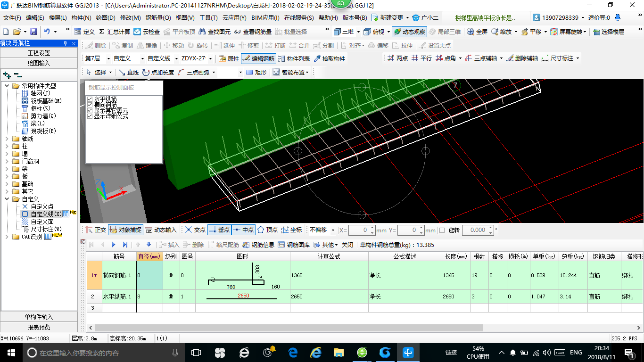Screen dimensions: 644x362
Task: Open the 云检查 cloud check tool
Action: tap(147, 32)
